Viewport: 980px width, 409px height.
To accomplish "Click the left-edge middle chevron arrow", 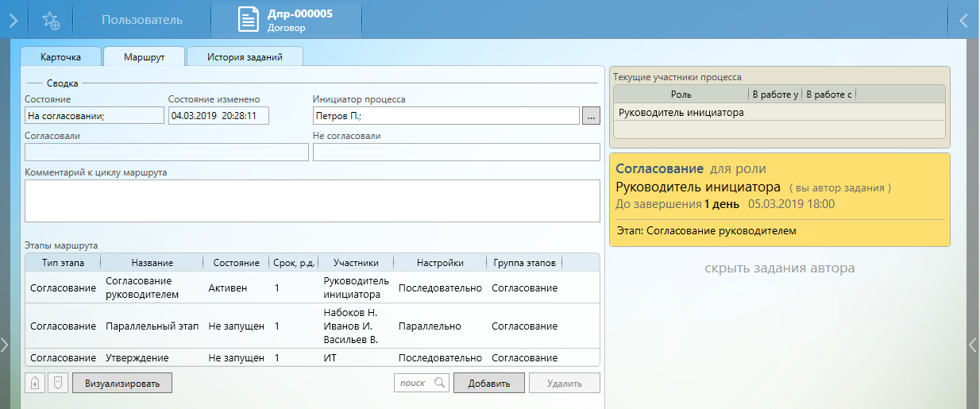I will [5, 344].
